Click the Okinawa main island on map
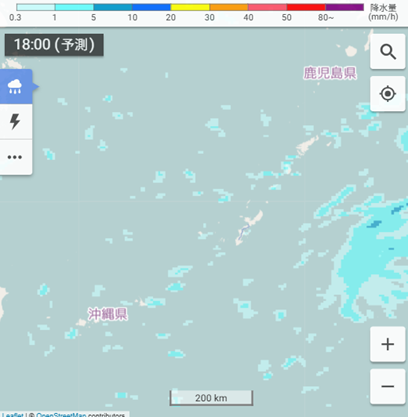Viewport: 408px width, 417px height. [x=248, y=227]
